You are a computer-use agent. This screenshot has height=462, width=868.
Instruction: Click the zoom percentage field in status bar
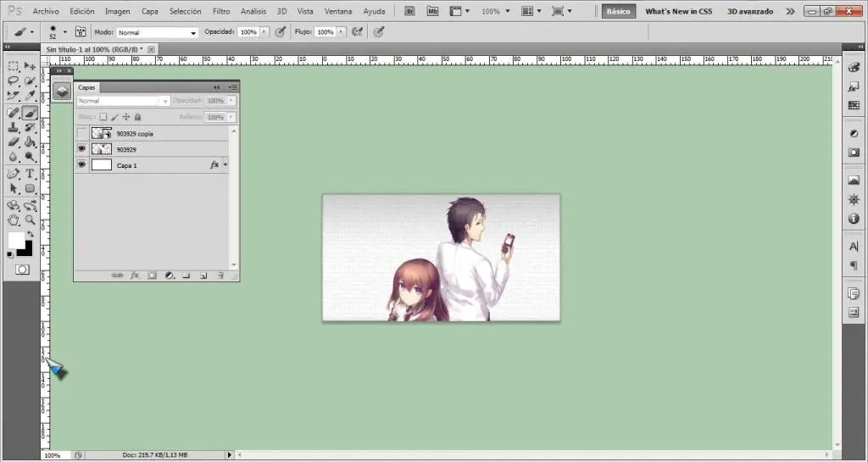pos(55,455)
